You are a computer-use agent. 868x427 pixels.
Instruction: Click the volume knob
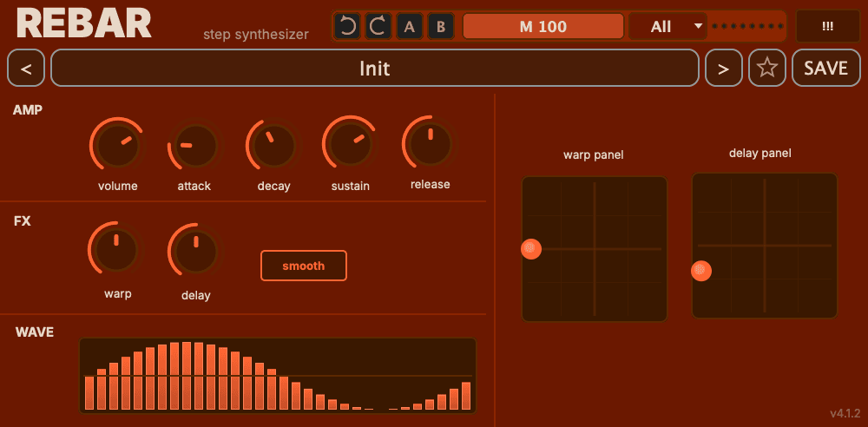click(117, 145)
